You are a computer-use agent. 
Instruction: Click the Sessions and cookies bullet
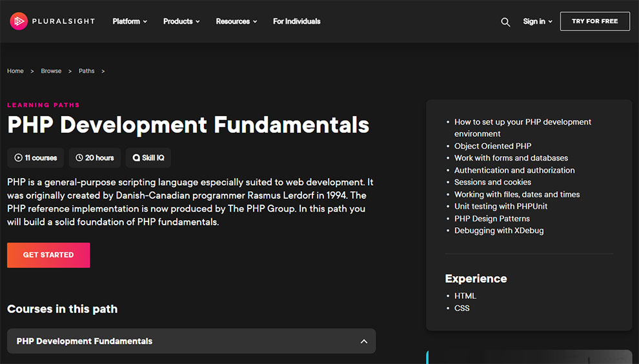click(x=492, y=182)
